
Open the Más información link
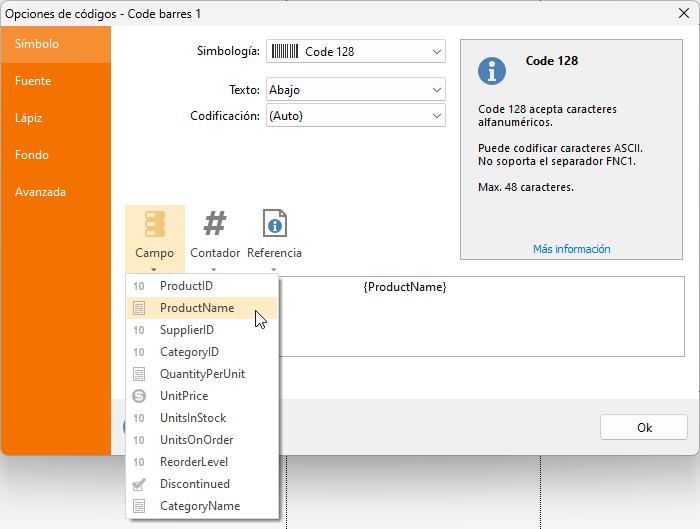571,249
